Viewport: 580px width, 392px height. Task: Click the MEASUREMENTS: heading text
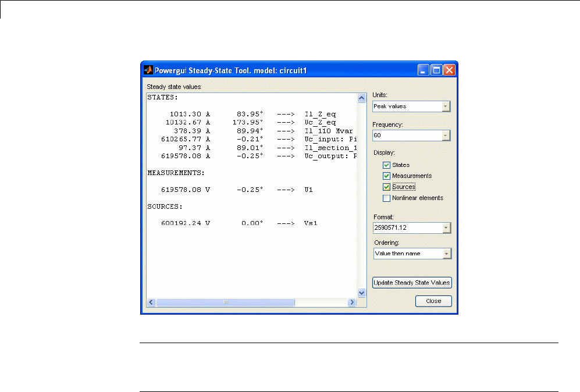(x=176, y=173)
